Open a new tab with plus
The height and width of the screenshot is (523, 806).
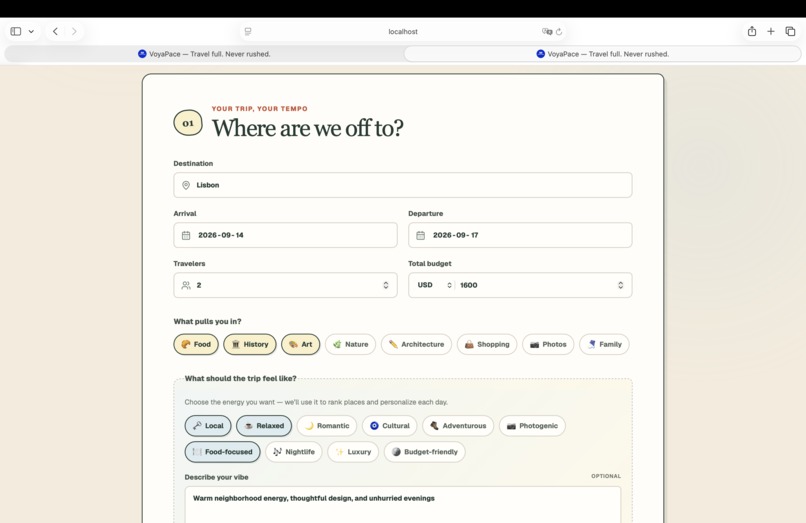click(771, 31)
